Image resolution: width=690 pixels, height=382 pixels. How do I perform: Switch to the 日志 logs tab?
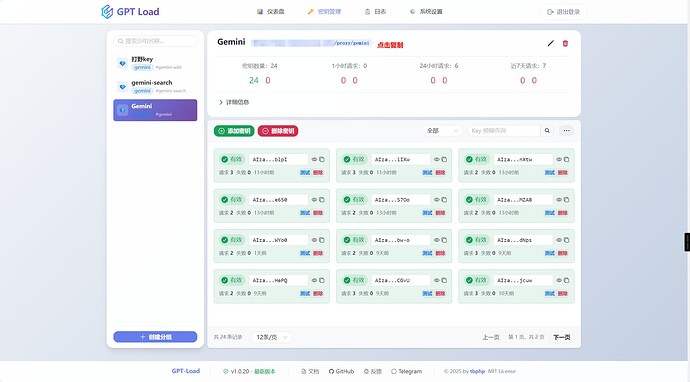click(375, 11)
